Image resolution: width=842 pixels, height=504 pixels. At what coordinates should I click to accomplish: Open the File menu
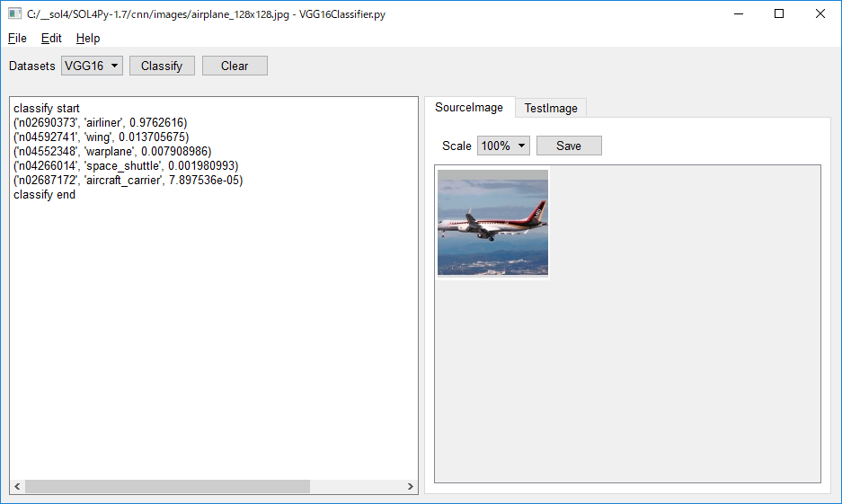17,38
